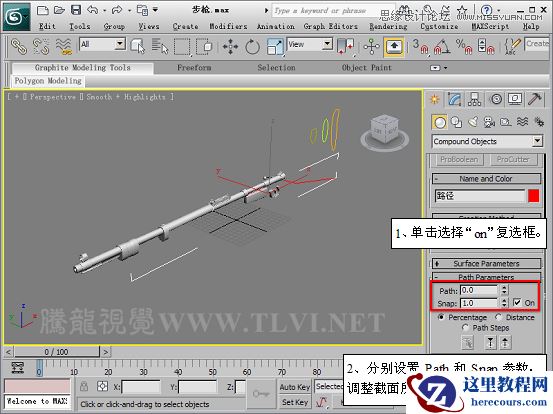
Task: Click the Polygon Modeling panel button
Action: coord(48,81)
